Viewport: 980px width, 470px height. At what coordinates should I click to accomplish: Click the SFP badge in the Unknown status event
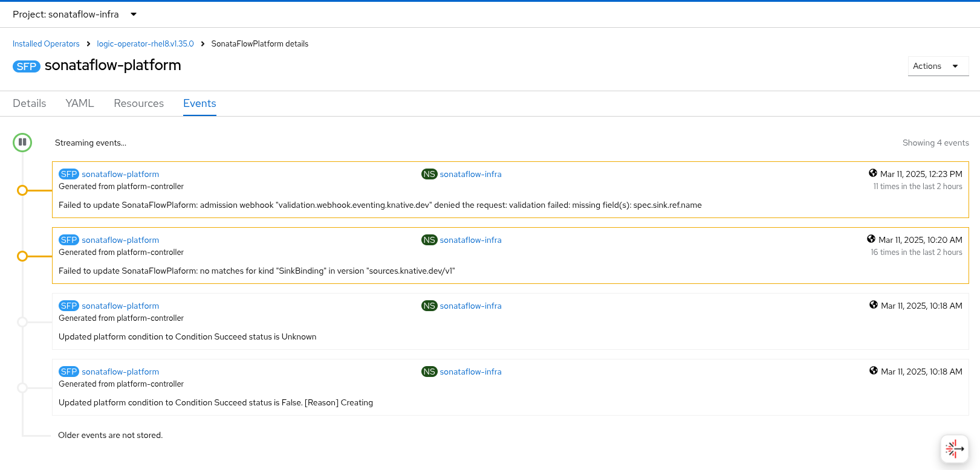point(69,306)
